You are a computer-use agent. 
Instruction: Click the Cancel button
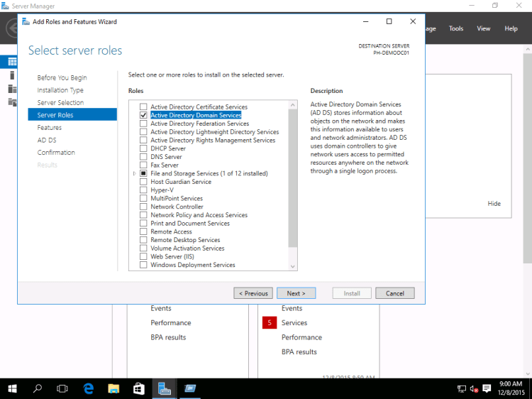pyautogui.click(x=395, y=293)
